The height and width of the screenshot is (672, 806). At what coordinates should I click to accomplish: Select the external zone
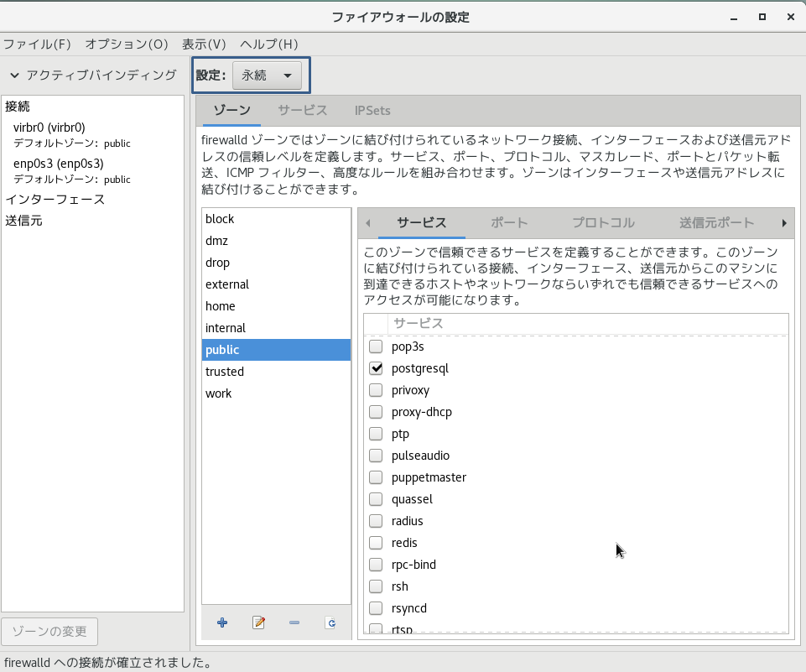276,284
